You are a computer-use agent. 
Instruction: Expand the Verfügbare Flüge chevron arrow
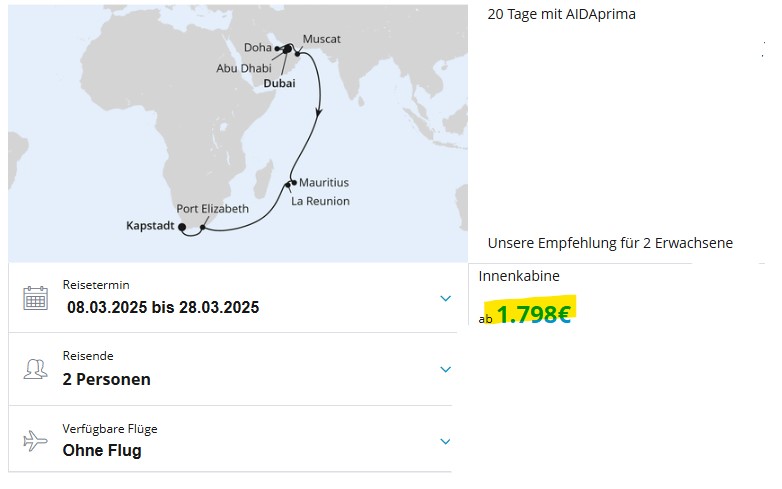(x=445, y=441)
